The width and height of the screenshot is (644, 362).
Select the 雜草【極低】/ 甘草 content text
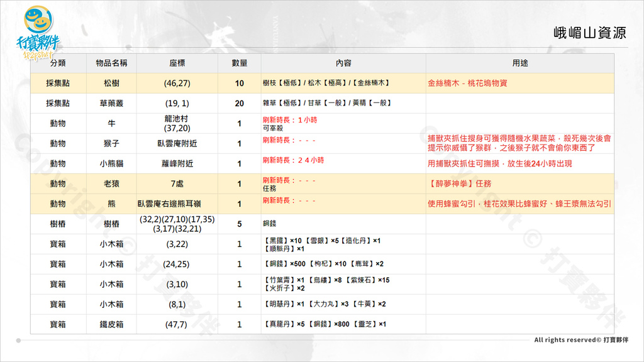coord(327,103)
